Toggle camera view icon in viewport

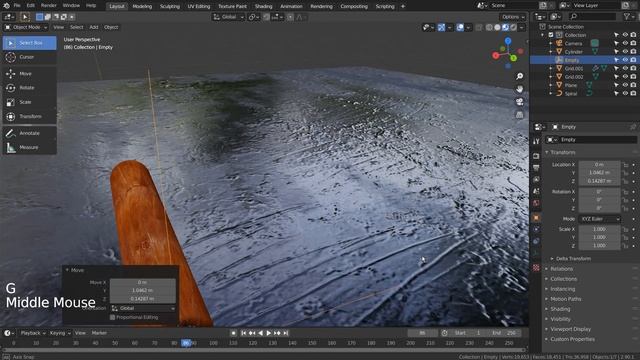pyautogui.click(x=519, y=102)
